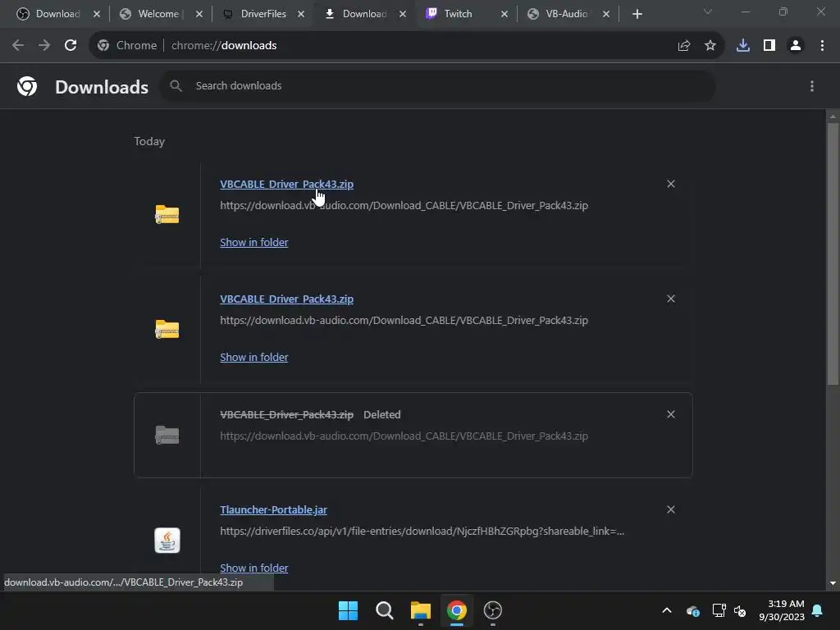Bookmark this page with the star icon
This screenshot has height=630, width=840.
(710, 46)
